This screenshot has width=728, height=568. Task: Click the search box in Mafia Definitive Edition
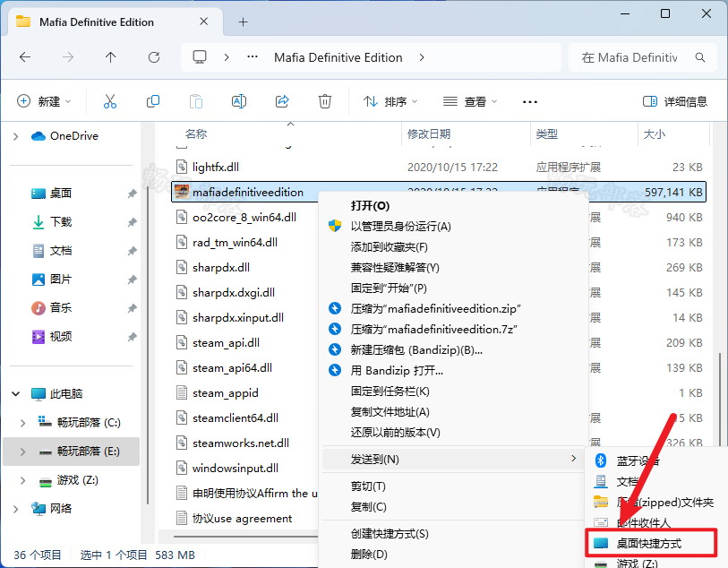(x=643, y=57)
